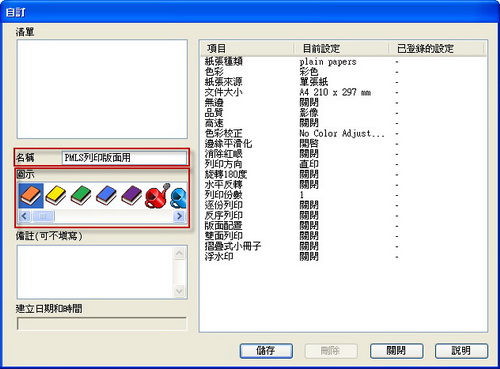
Task: Choose the purple book icon
Action: tap(131, 196)
